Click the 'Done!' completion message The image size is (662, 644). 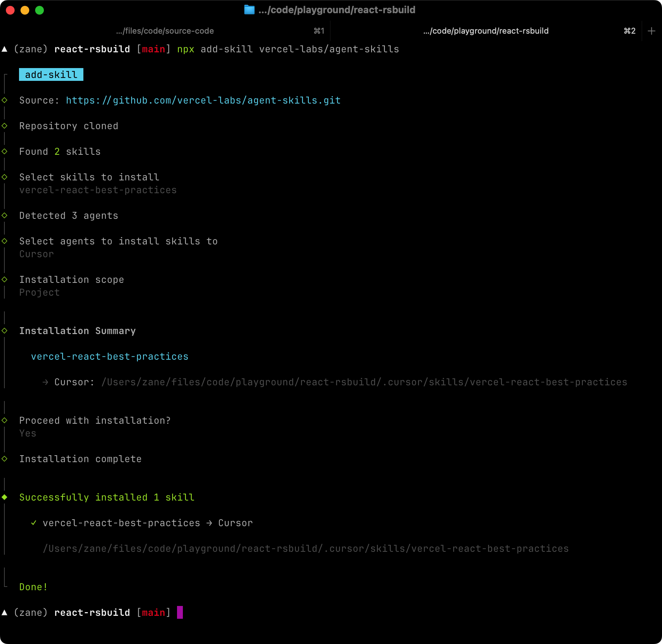tap(33, 587)
